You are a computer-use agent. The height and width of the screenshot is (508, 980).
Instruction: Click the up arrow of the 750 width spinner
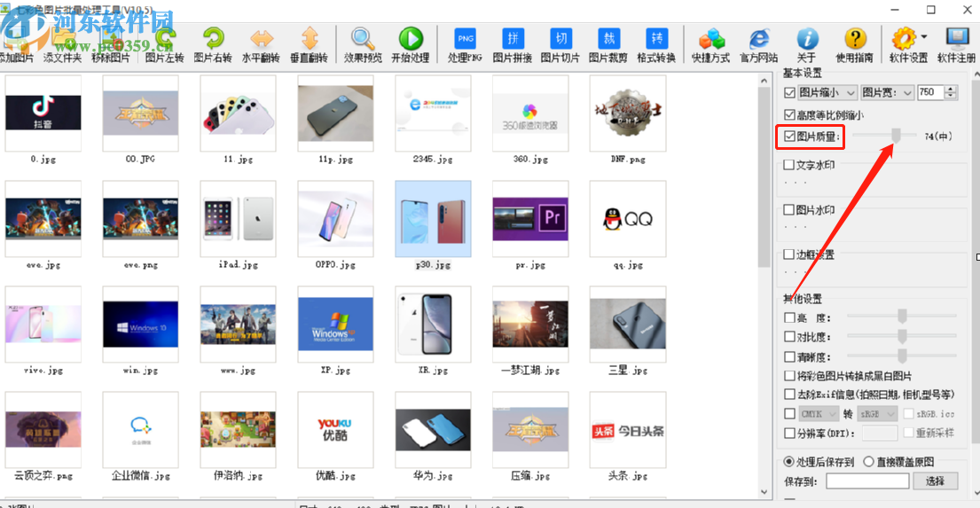(951, 89)
